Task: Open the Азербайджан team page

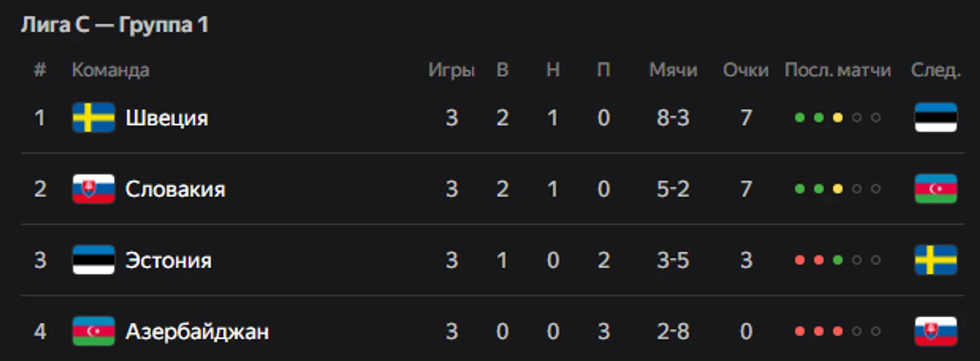Action: point(197,331)
